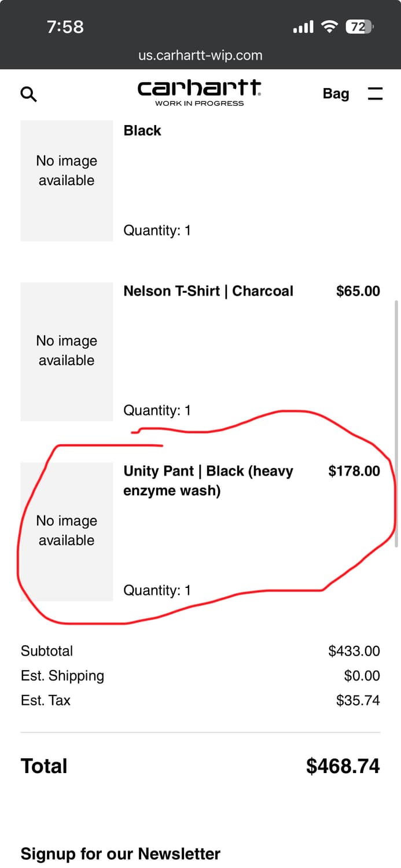Open the search magnifier icon
The image size is (401, 868).
coord(28,94)
